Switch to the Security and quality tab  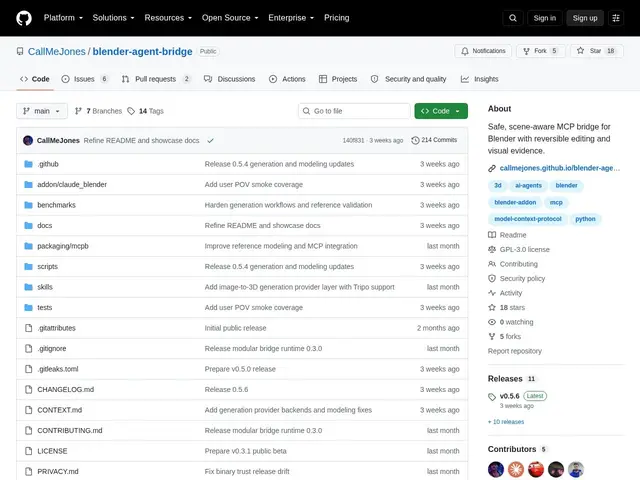(x=409, y=79)
